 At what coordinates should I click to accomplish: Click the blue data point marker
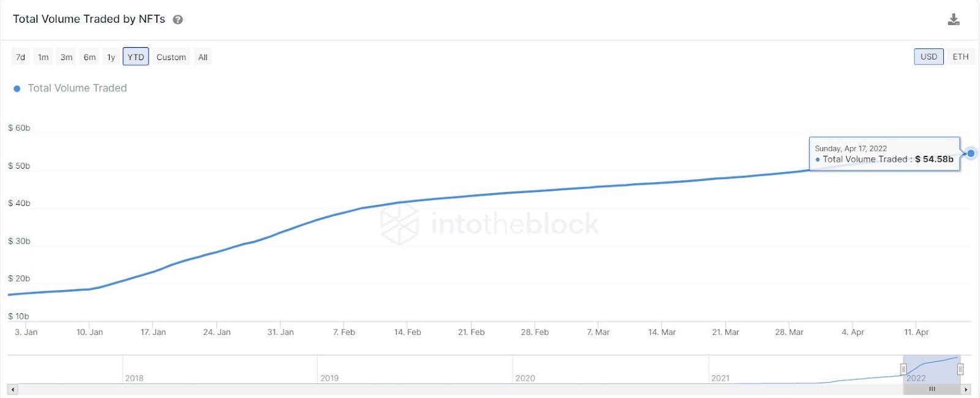coord(970,153)
